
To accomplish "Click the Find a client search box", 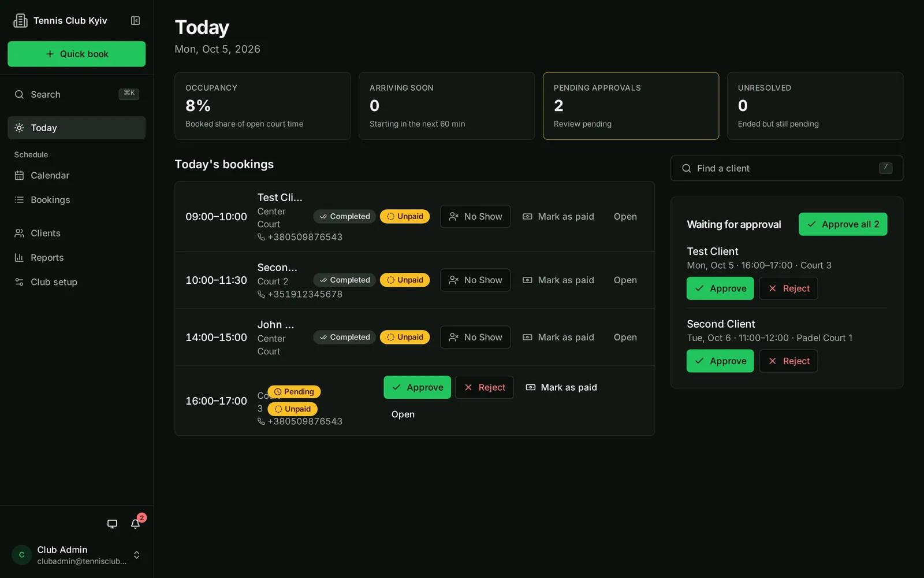I will click(787, 168).
